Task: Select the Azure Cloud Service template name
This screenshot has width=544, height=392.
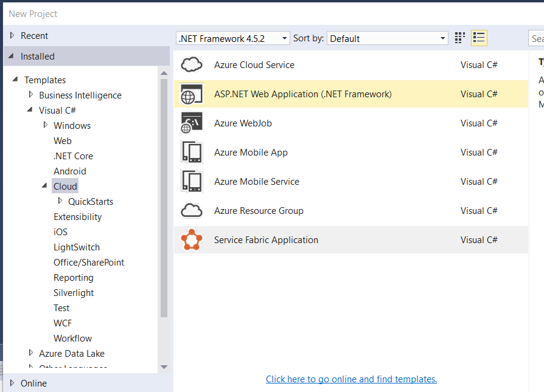Action: [x=254, y=65]
